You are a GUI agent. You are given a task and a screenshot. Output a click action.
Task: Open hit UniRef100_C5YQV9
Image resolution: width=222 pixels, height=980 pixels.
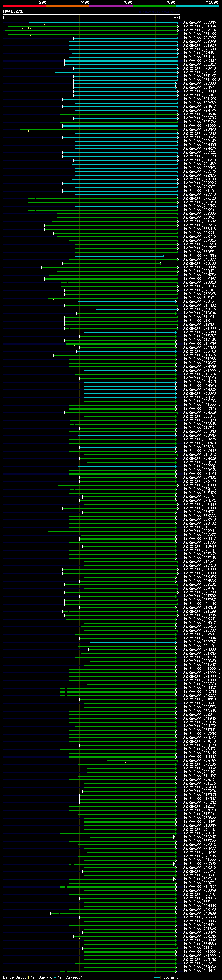(x=199, y=42)
